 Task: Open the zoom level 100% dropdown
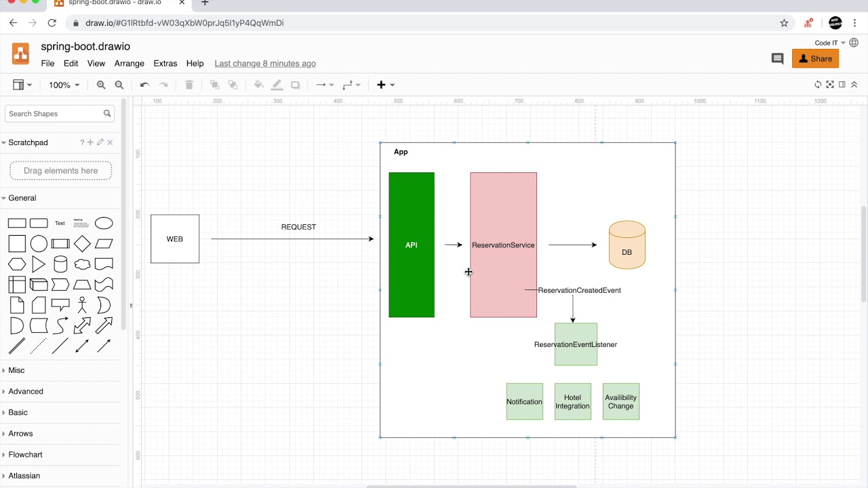click(x=64, y=85)
